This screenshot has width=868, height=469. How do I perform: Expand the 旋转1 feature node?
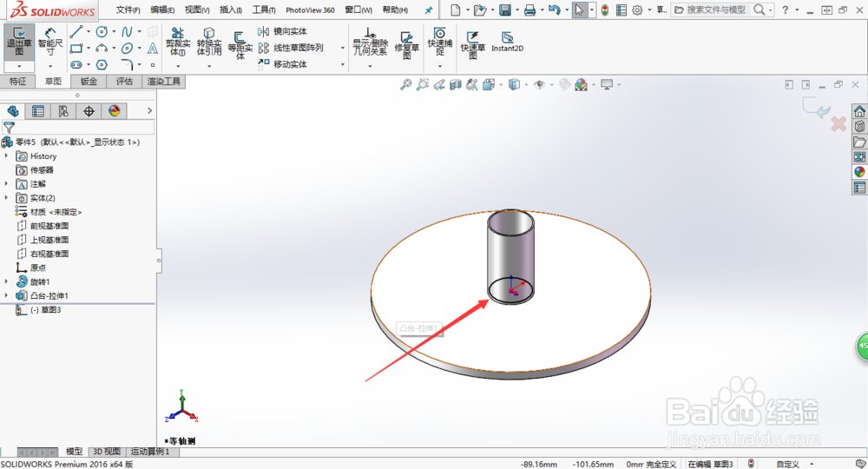pos(7,281)
